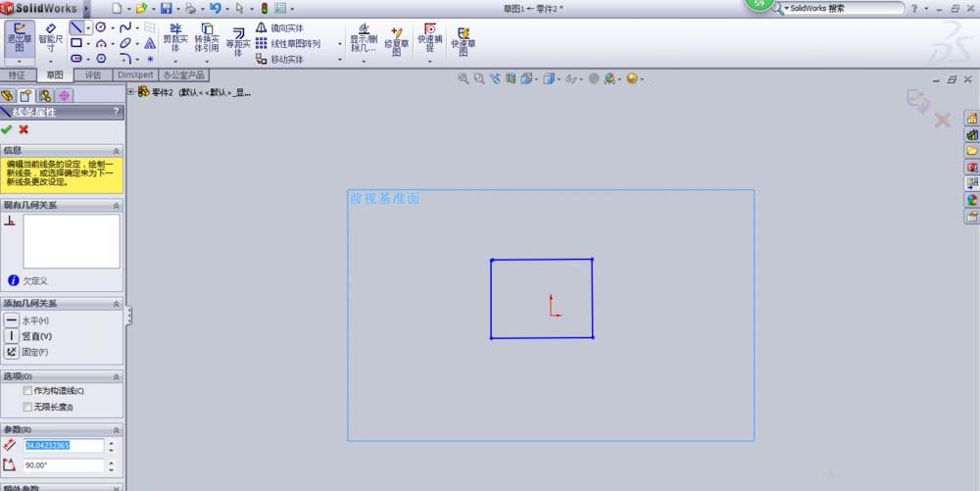Viewport: 980px width, 491px height.
Task: Select the Smart Dimension (智能尺寸) tool
Action: pyautogui.click(x=51, y=39)
